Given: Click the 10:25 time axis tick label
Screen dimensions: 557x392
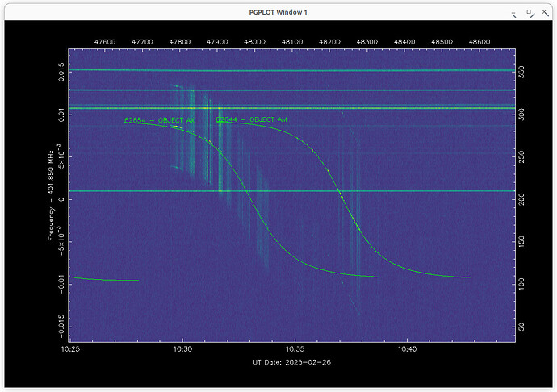Looking at the screenshot, I should (x=69, y=349).
